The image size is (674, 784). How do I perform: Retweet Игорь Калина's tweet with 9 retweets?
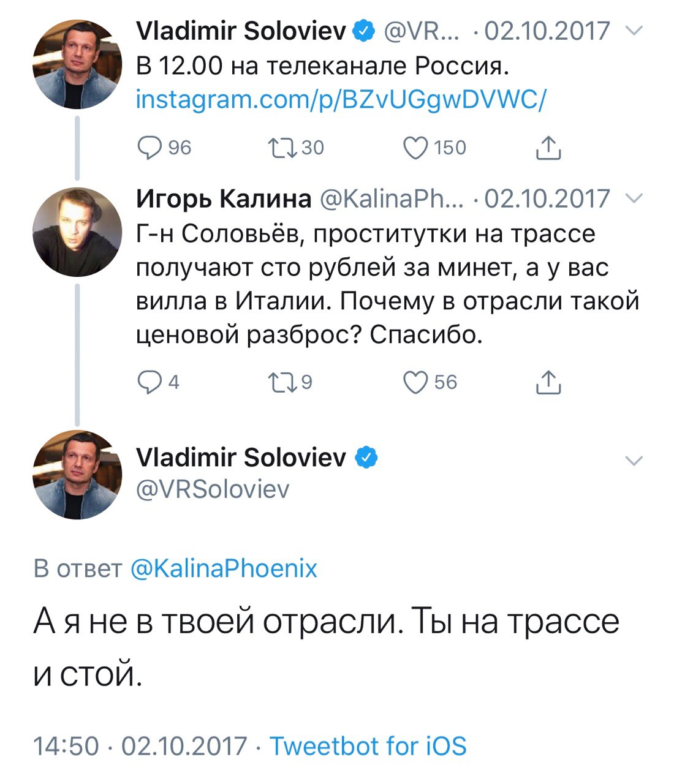tap(282, 382)
